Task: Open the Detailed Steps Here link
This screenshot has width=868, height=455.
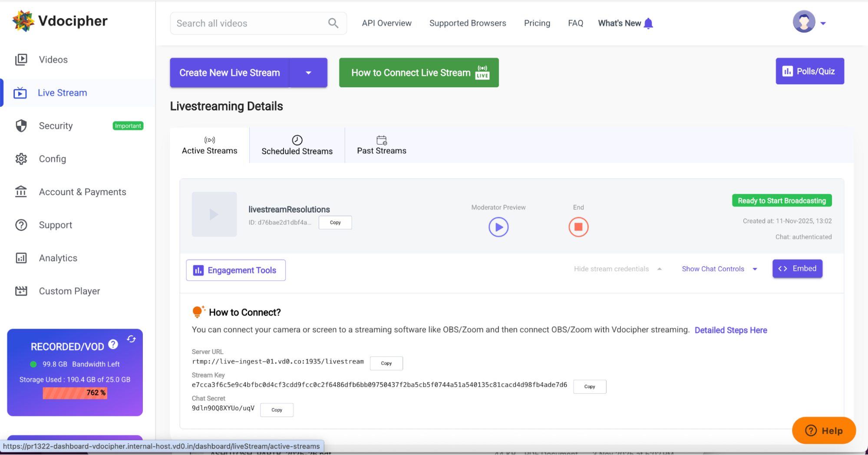Action: (730, 330)
